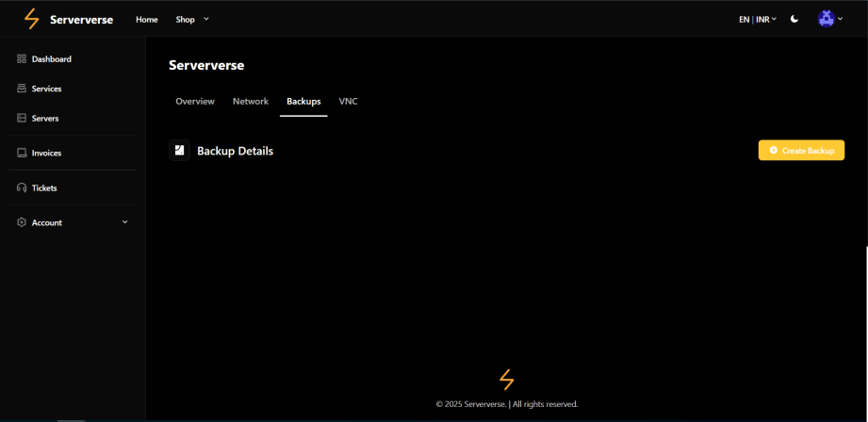Screen dimensions: 868x422
Task: Click the Dashboard grid icon
Action: point(22,58)
